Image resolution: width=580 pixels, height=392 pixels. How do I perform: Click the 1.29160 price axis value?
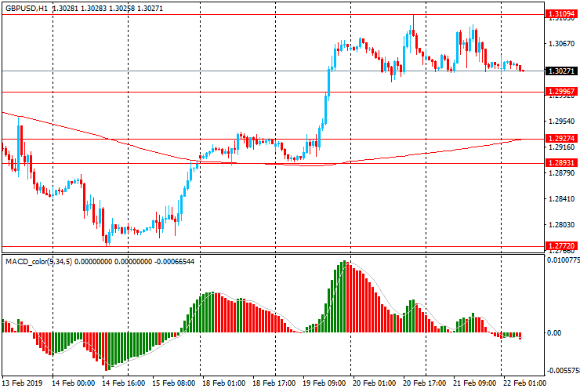[x=561, y=147]
